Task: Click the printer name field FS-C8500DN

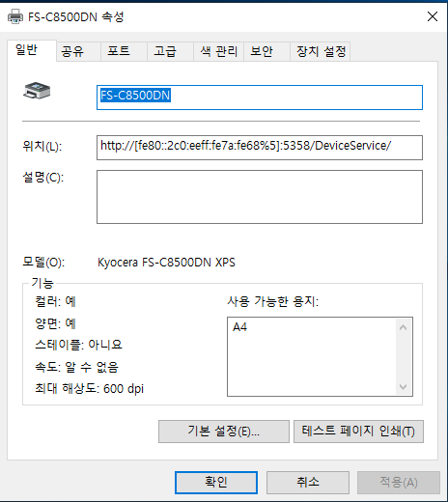Action: [x=260, y=98]
